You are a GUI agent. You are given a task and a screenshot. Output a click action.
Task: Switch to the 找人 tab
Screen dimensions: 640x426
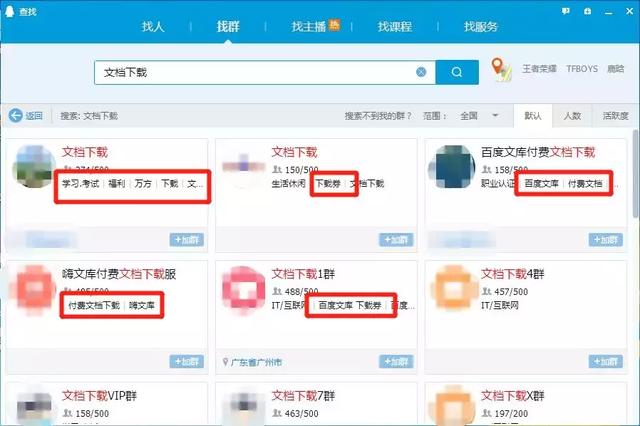[x=152, y=27]
